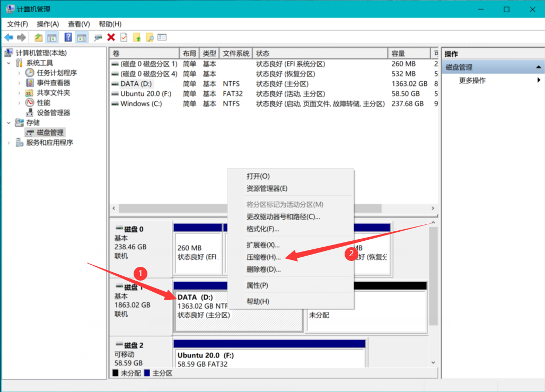Choose 打开(O) from the context menu
545x392 pixels.
[291, 176]
